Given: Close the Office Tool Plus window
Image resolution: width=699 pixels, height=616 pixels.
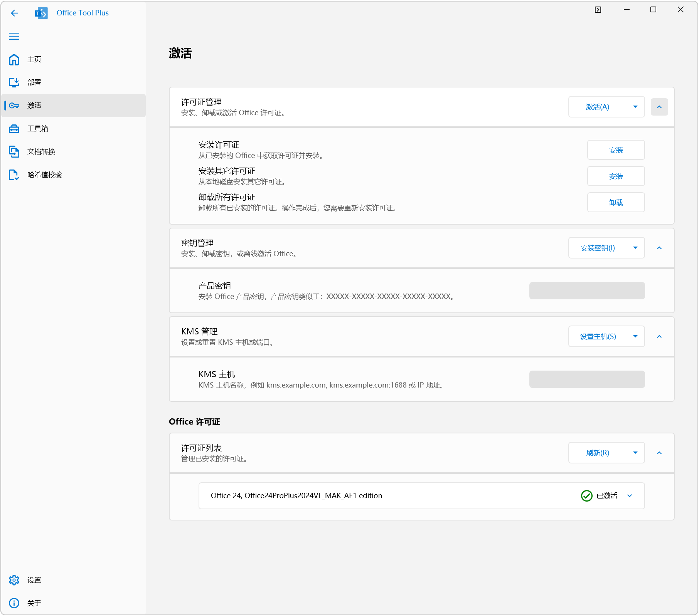Looking at the screenshot, I should point(680,10).
